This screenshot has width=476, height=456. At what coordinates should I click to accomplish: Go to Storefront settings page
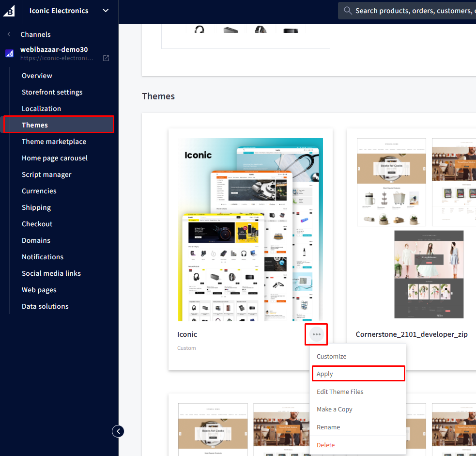tap(52, 92)
